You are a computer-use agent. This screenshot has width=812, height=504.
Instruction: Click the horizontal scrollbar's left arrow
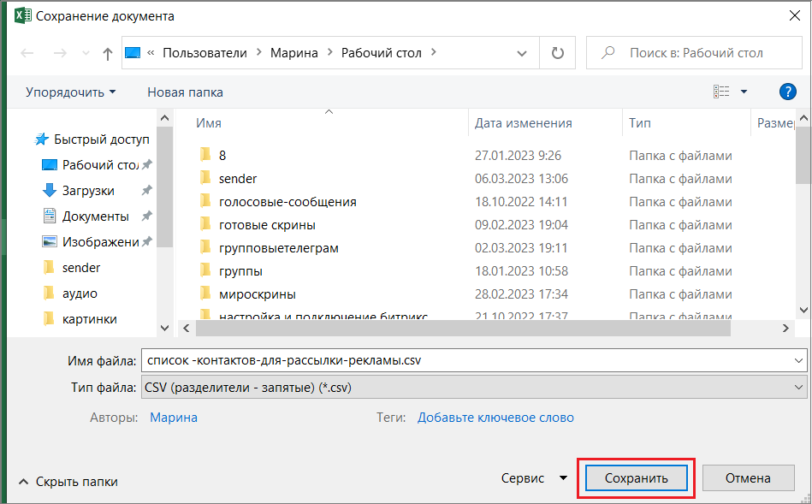click(x=187, y=328)
